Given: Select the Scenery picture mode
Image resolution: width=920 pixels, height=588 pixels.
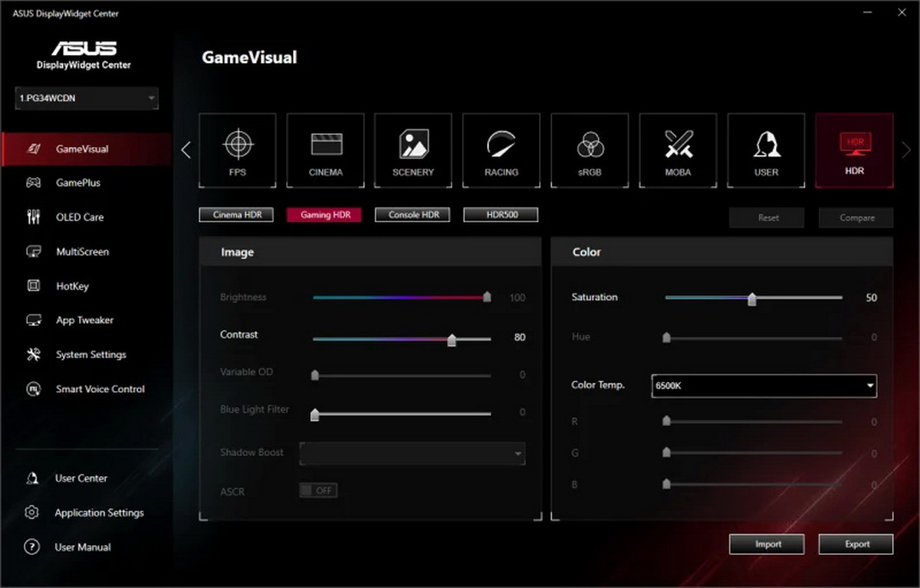Looking at the screenshot, I should (413, 151).
